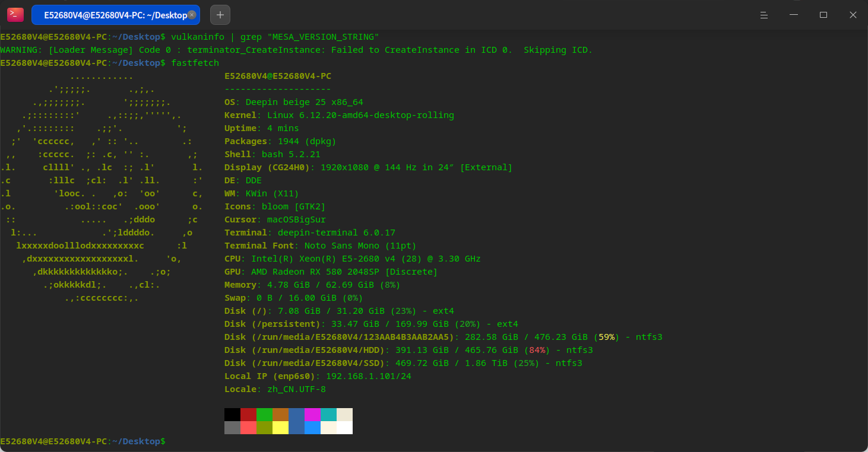This screenshot has height=452, width=868.
Task: Click the Shell: bash 5.2.21 line
Action: coord(273,154)
